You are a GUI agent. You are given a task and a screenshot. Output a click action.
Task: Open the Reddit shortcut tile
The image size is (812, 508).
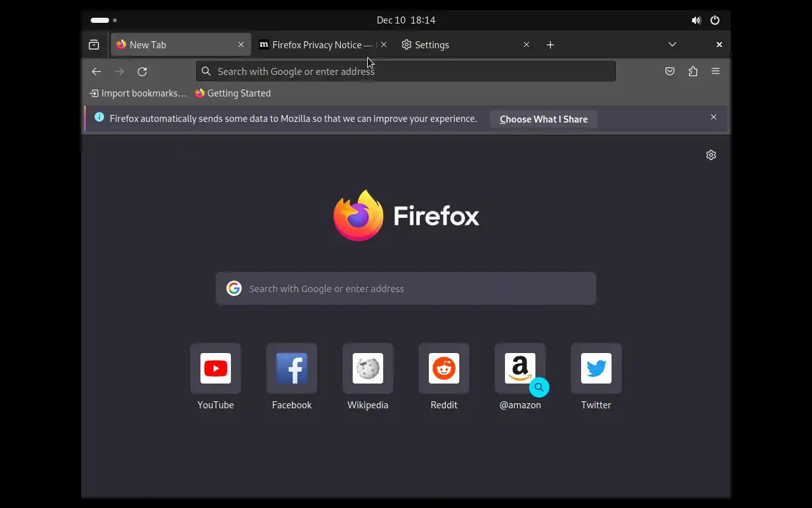tap(444, 377)
